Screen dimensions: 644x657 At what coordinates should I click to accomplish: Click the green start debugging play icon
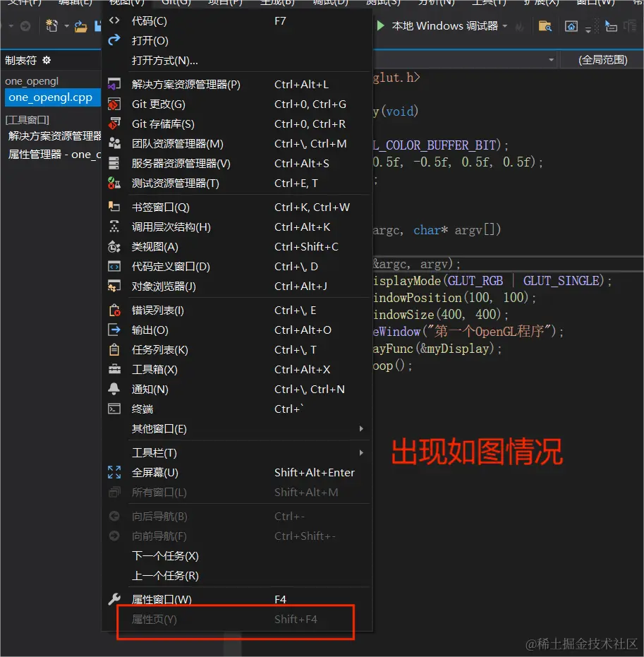pyautogui.click(x=381, y=25)
